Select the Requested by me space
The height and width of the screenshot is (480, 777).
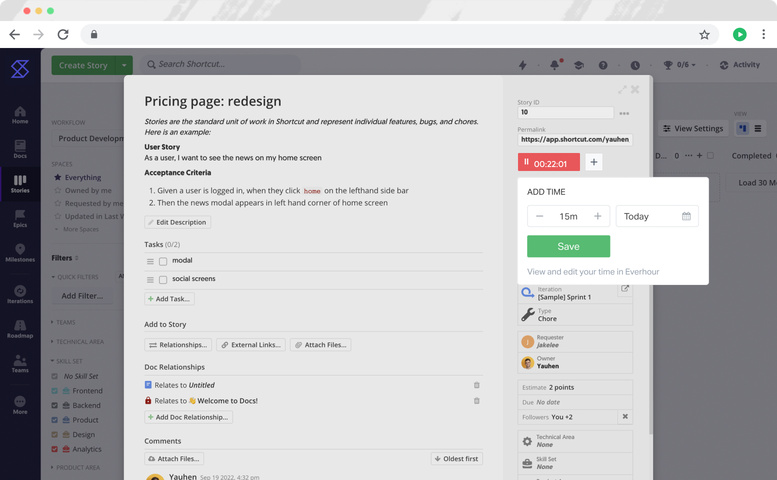[88, 203]
